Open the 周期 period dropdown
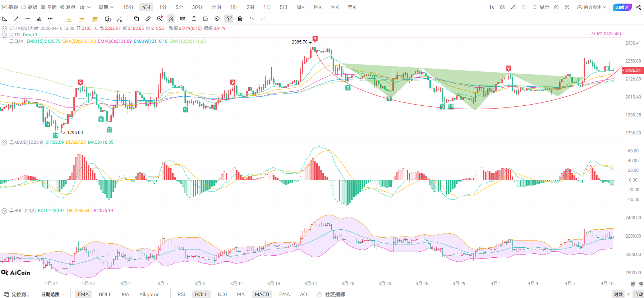This screenshot has width=644, height=298. click(106, 7)
